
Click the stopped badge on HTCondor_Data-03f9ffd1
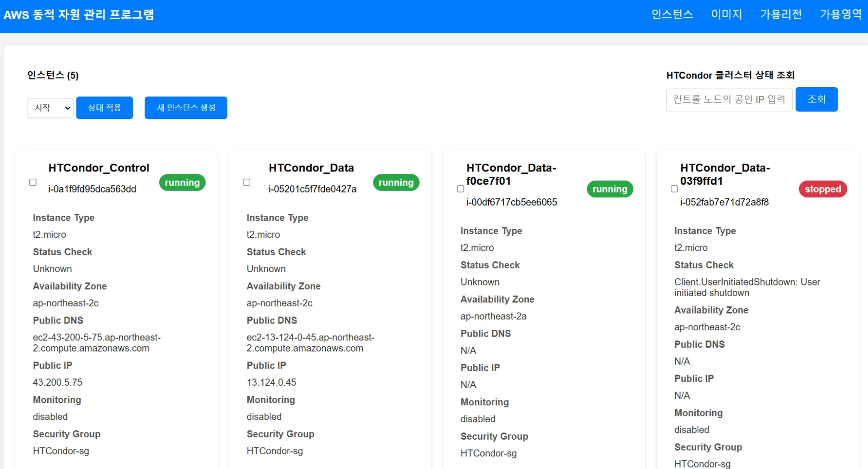click(x=823, y=189)
